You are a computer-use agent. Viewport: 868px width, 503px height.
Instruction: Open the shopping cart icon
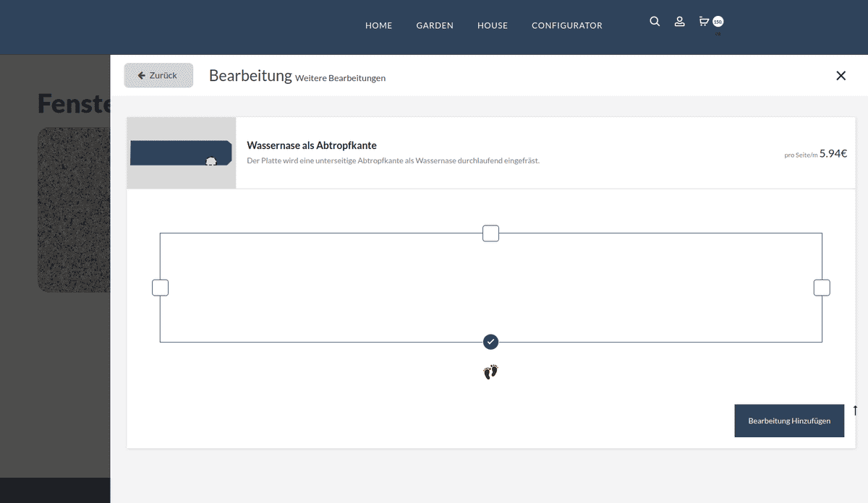point(703,22)
